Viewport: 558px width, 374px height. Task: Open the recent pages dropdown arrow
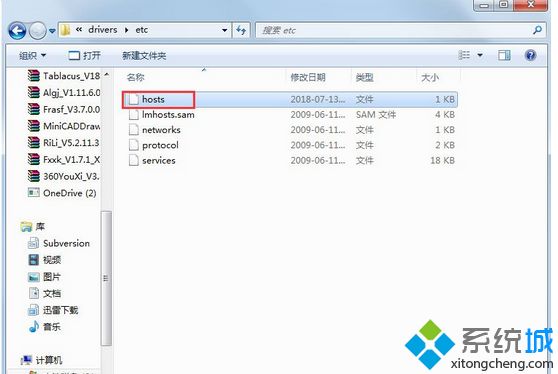52,31
